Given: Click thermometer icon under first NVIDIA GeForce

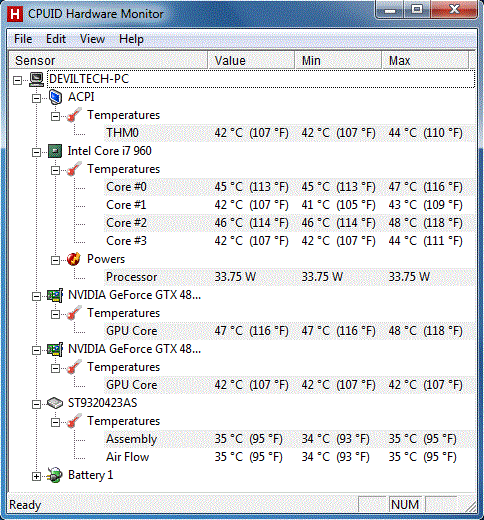Looking at the screenshot, I should [74, 313].
